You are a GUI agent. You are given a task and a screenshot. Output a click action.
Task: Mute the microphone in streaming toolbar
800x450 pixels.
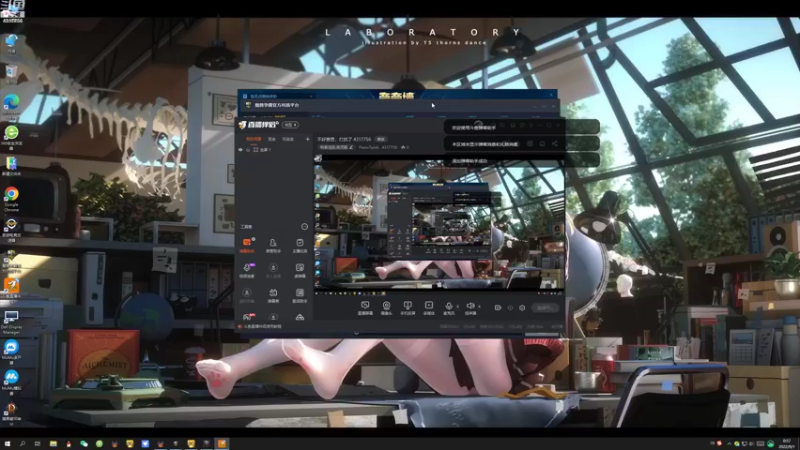(448, 307)
